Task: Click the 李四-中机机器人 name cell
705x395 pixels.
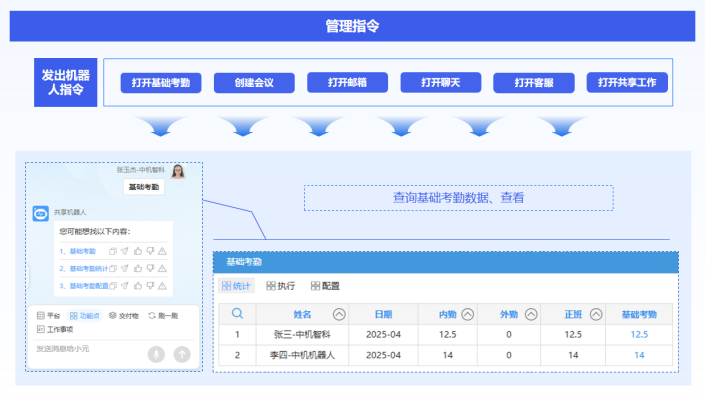Action: 302,355
